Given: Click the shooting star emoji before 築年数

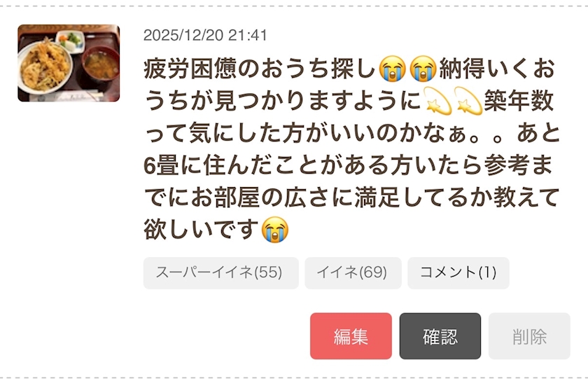Looking at the screenshot, I should click(x=468, y=101).
